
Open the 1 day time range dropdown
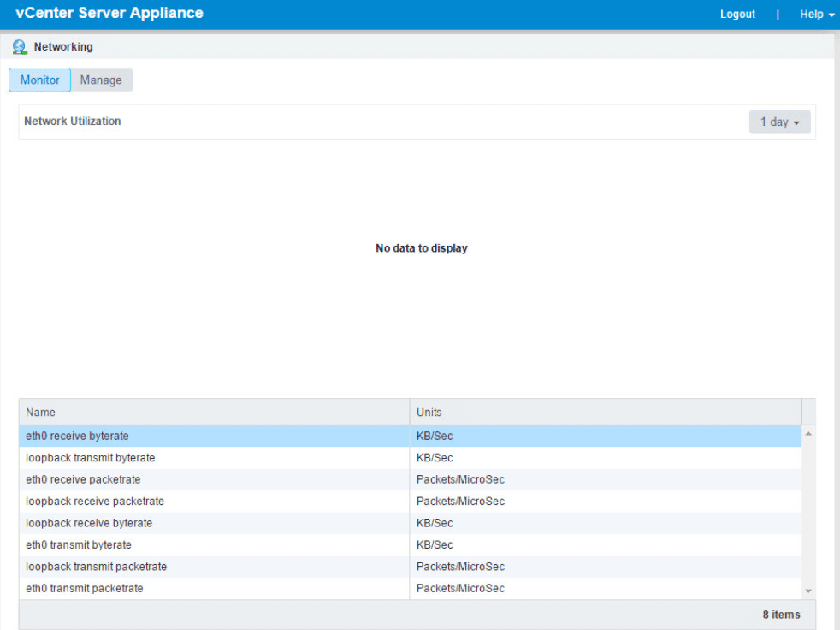point(779,122)
